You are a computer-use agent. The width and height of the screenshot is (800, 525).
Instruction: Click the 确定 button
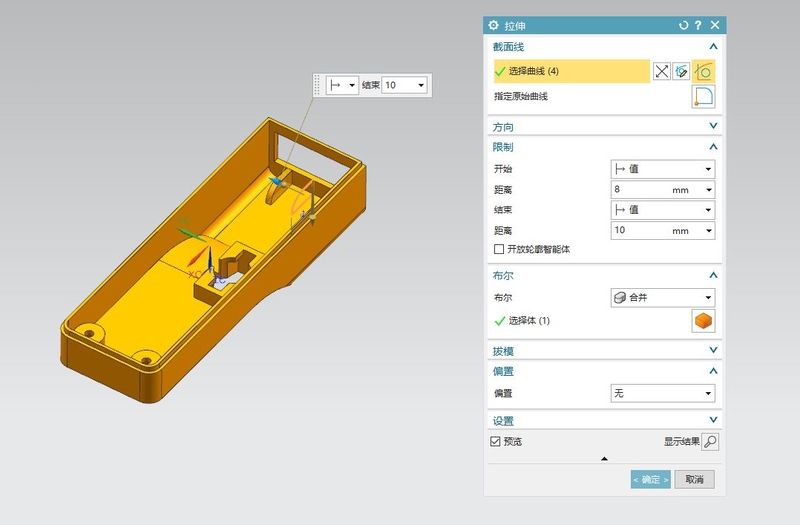[x=650, y=480]
